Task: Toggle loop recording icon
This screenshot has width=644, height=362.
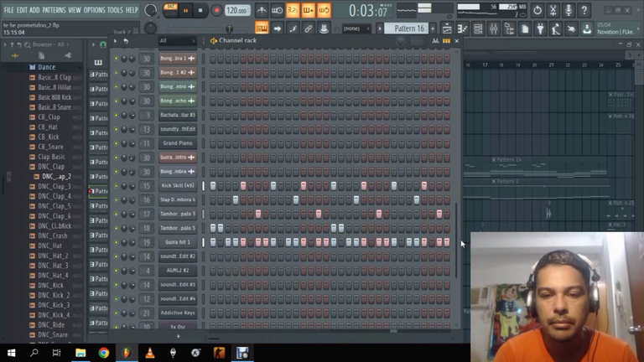Action: pos(324,10)
